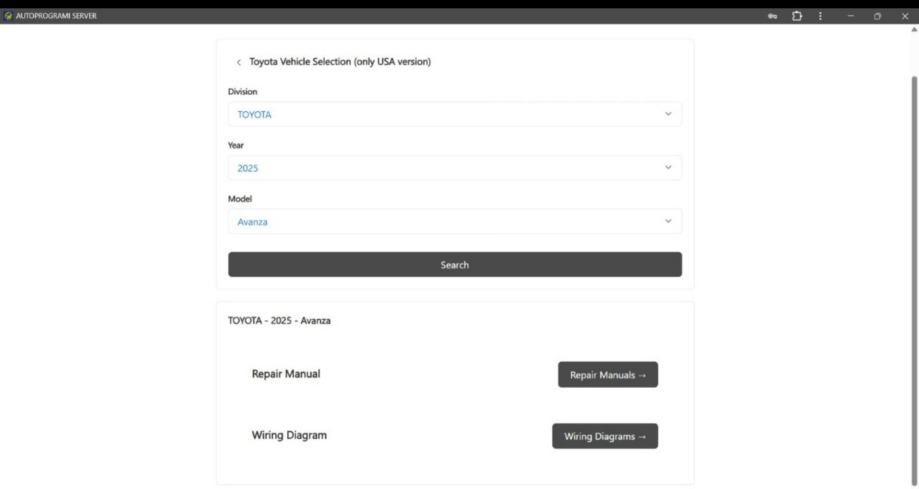The height and width of the screenshot is (489, 919).
Task: Click the vertical scrollbar thumb
Action: [x=914, y=281]
